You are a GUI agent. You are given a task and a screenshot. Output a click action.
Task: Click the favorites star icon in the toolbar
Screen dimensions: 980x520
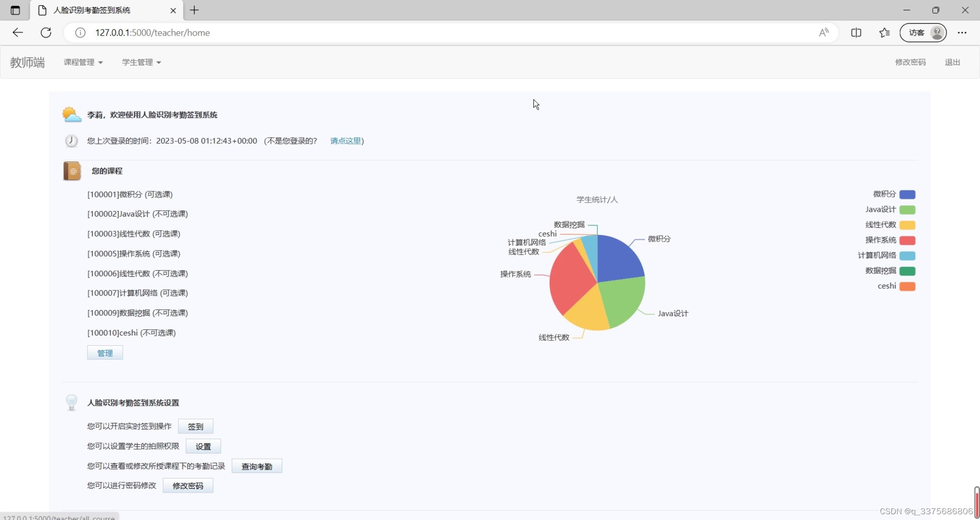pos(884,32)
